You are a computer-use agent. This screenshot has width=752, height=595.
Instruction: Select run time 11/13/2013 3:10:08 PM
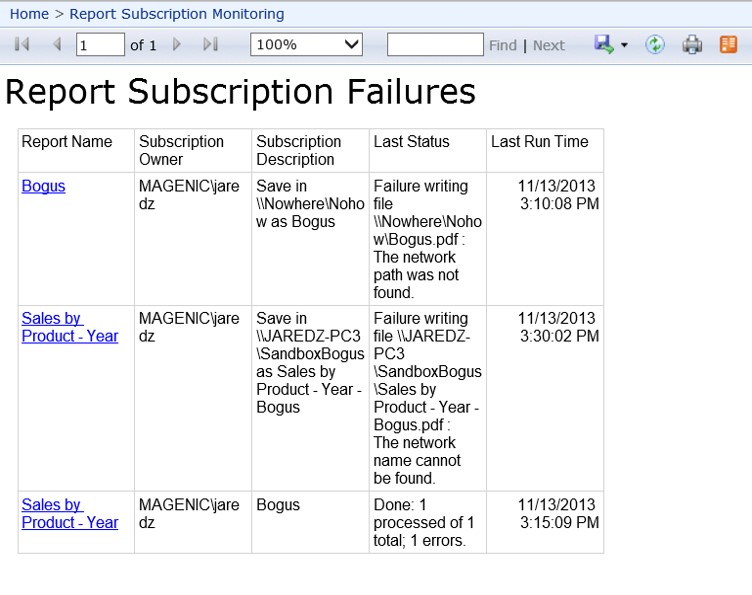(559, 195)
